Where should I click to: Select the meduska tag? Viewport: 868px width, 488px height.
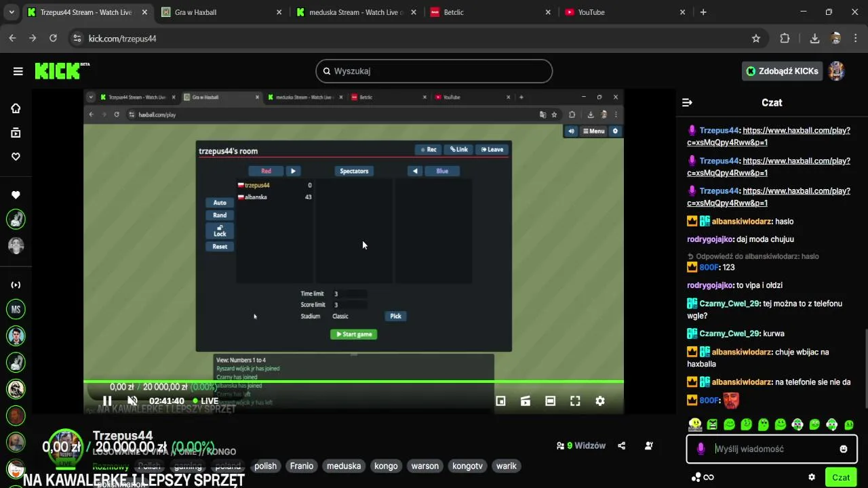344,466
